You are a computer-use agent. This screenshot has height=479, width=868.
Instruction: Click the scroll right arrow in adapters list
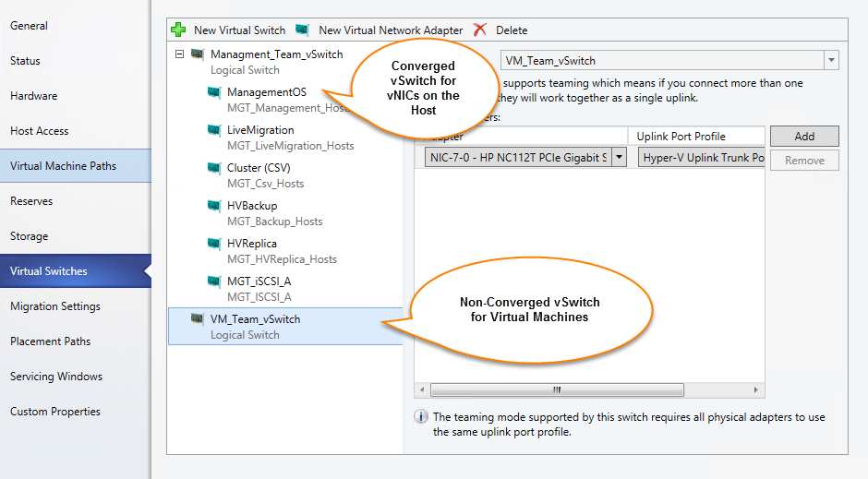pos(755,390)
